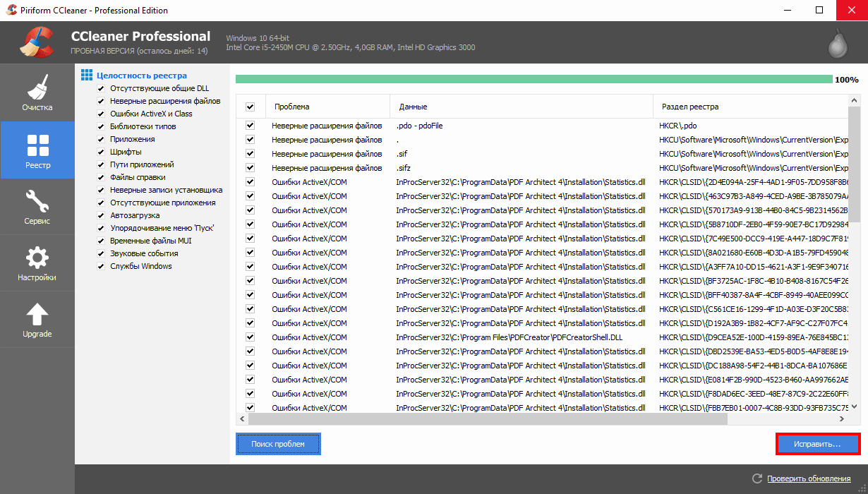Toggle the Автозагрузка checkbox
The width and height of the screenshot is (868, 494).
[x=102, y=215]
